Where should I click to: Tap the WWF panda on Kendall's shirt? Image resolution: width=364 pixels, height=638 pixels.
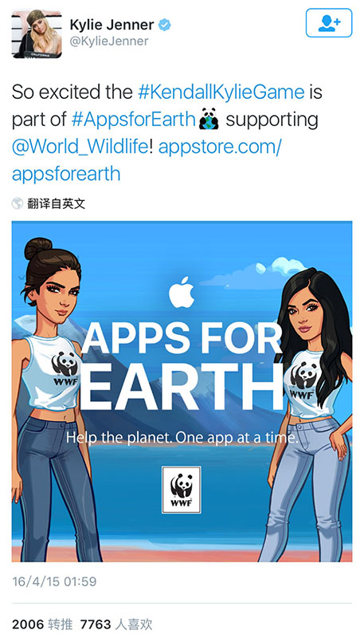(x=65, y=368)
